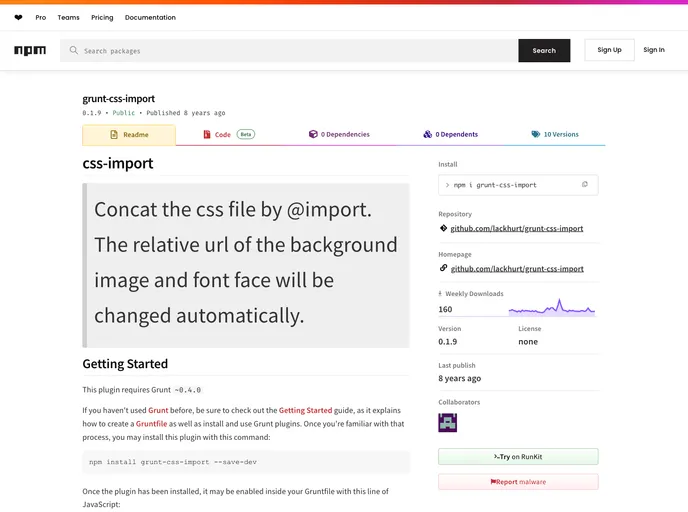Click the 'none' license value

[528, 342]
